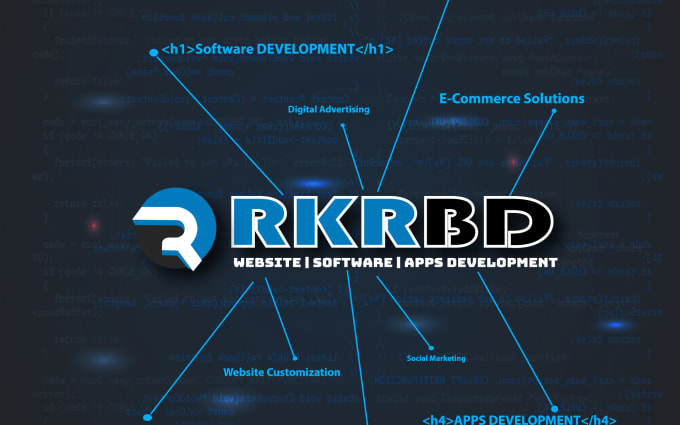Click the "E-Commerce Solutions" label
Image resolution: width=680 pixels, height=425 pixels.
(x=512, y=98)
